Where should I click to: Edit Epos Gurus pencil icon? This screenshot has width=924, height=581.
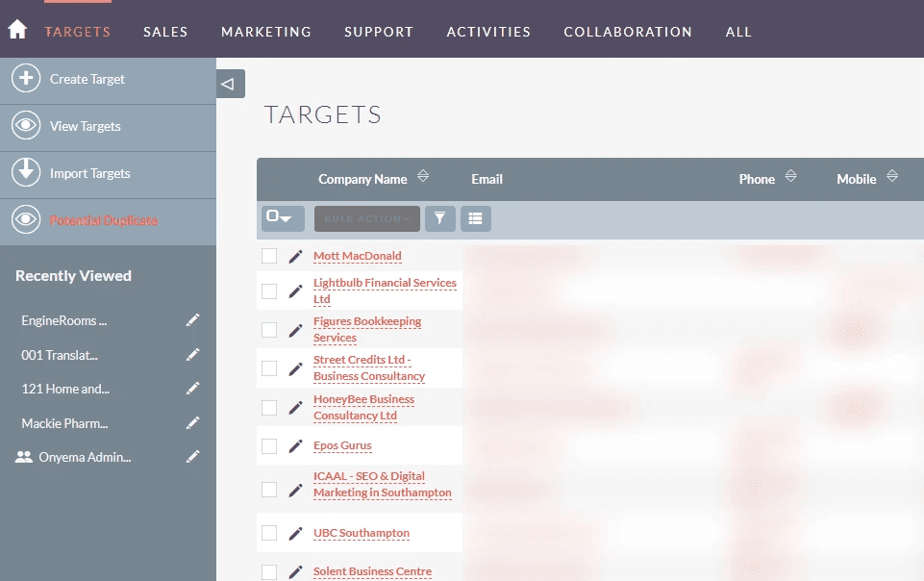[295, 446]
